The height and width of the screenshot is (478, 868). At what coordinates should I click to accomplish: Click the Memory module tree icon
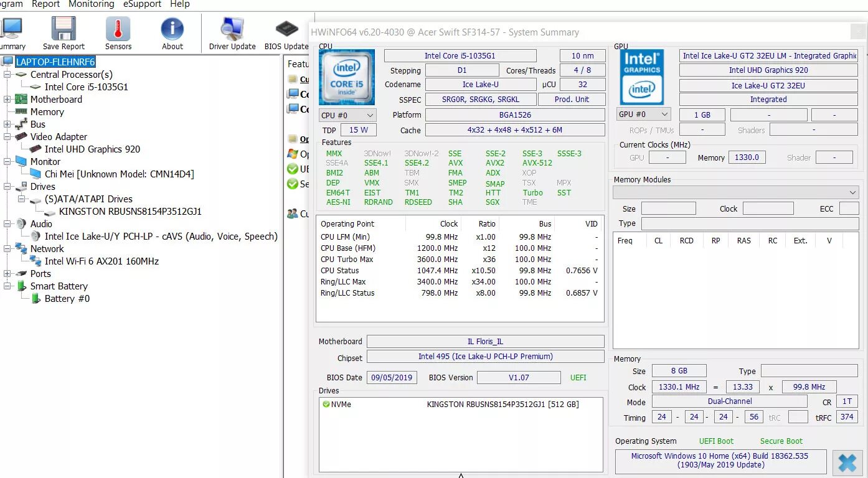pyautogui.click(x=21, y=112)
